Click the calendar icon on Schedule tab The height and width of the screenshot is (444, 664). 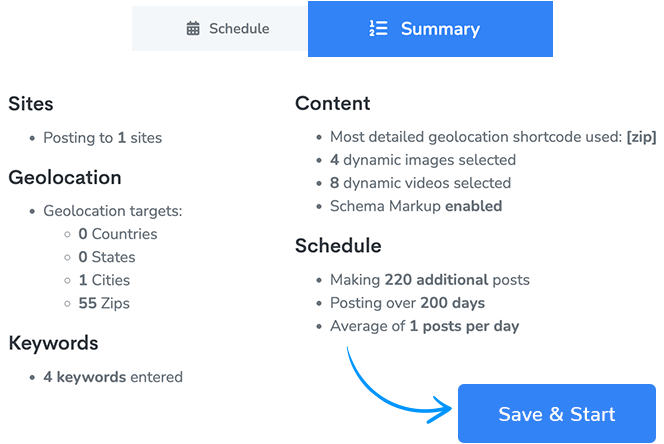193,28
